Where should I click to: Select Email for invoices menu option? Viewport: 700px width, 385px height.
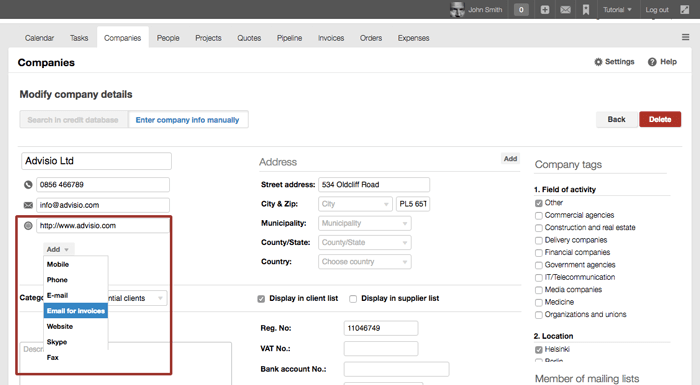coord(75,311)
